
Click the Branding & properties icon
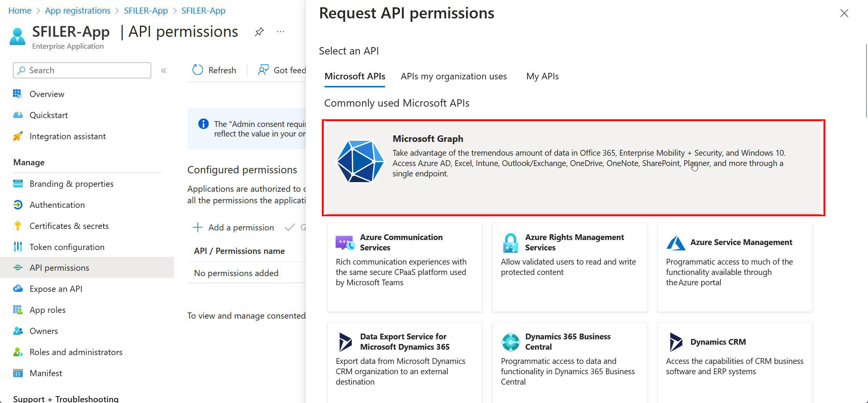click(x=18, y=184)
